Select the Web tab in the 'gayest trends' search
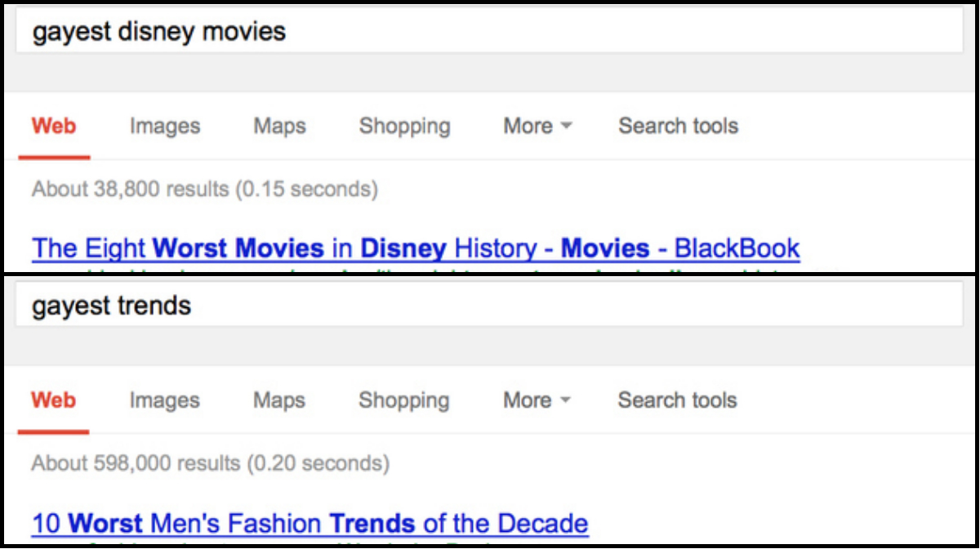This screenshot has width=980, height=549. (x=53, y=400)
